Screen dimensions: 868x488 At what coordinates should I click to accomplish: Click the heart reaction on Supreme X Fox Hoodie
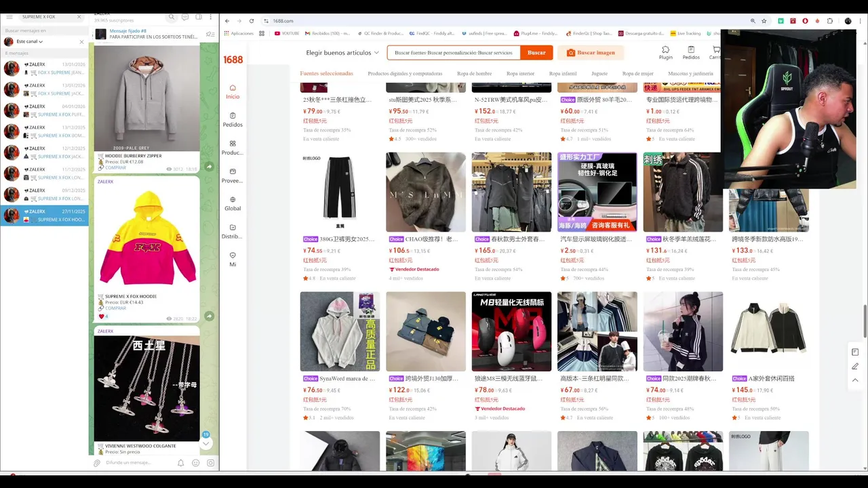104,317
